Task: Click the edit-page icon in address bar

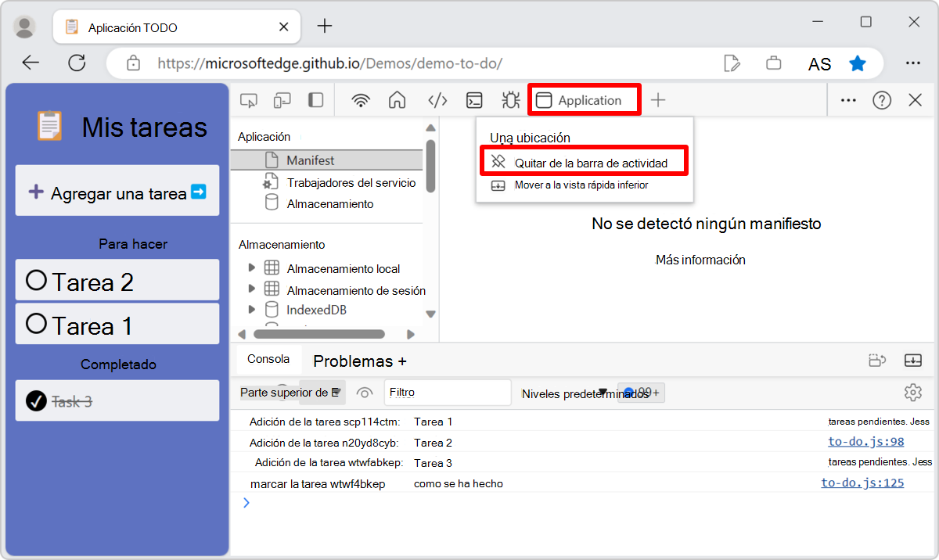Action: click(732, 63)
